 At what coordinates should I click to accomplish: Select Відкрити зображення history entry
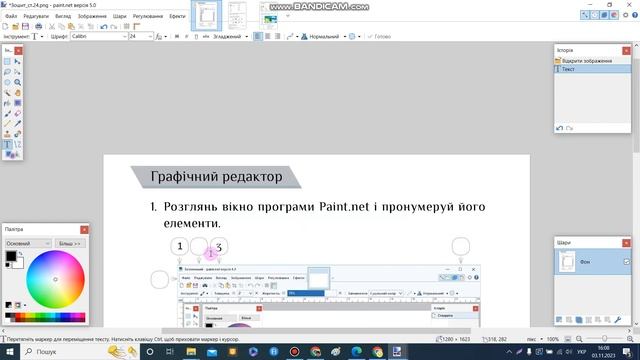click(x=592, y=61)
